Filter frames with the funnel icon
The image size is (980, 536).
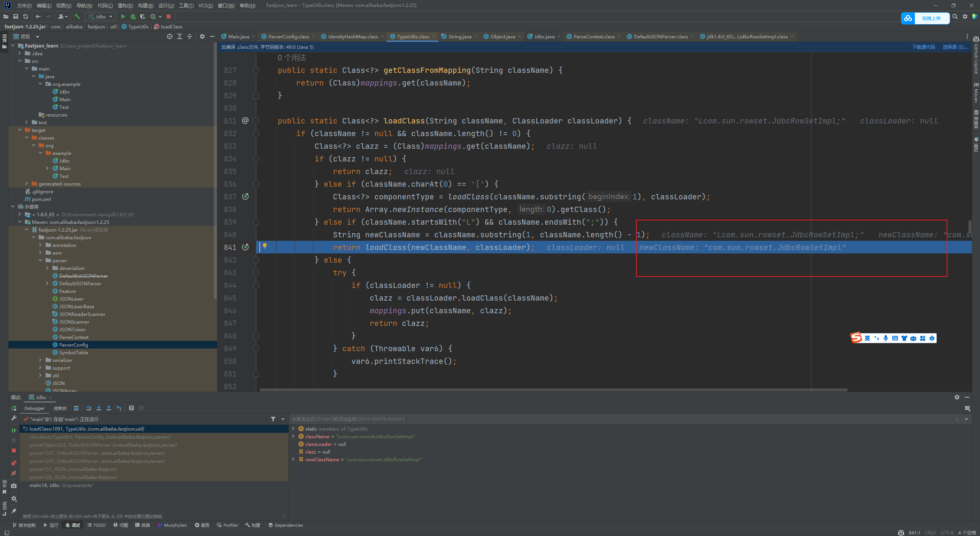273,419
